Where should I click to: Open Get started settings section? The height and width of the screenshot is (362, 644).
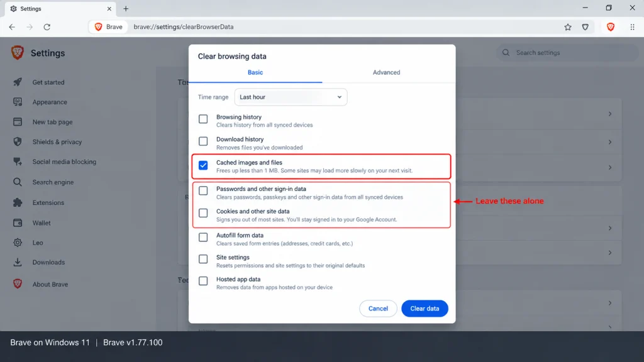[48, 82]
